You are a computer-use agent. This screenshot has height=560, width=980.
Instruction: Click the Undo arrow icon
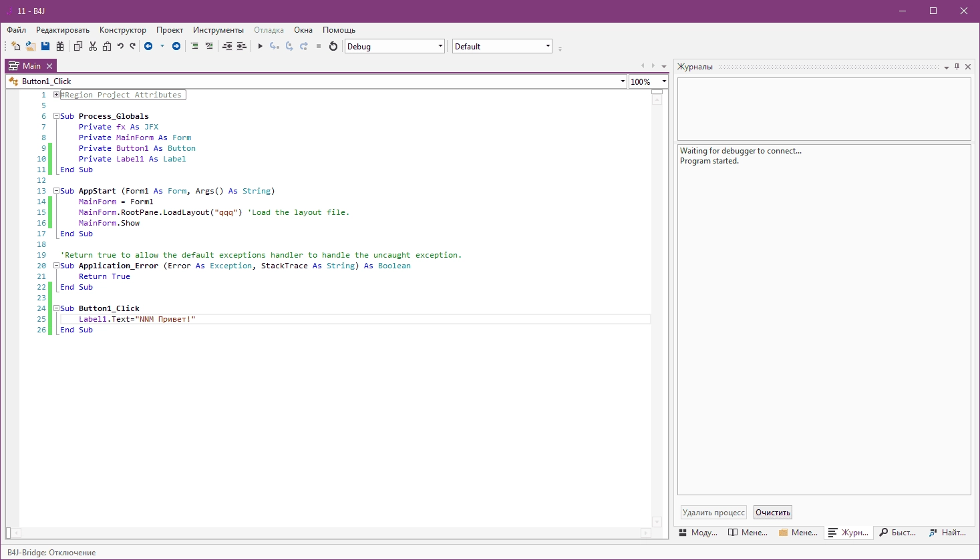[x=120, y=46]
